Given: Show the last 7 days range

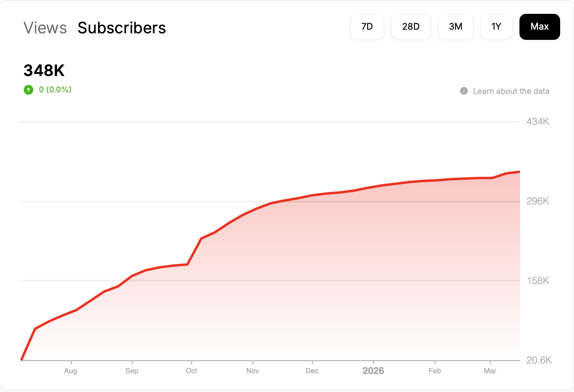Looking at the screenshot, I should coord(367,27).
